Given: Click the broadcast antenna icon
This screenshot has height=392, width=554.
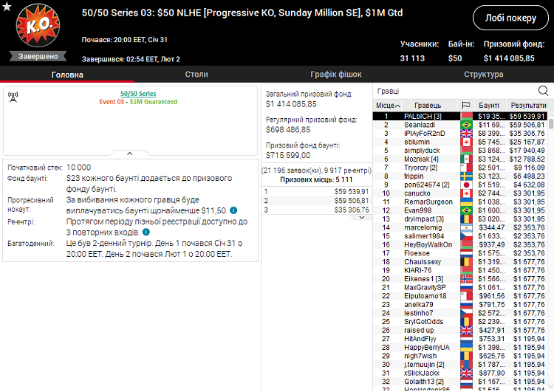Looking at the screenshot, I should pyautogui.click(x=13, y=94).
